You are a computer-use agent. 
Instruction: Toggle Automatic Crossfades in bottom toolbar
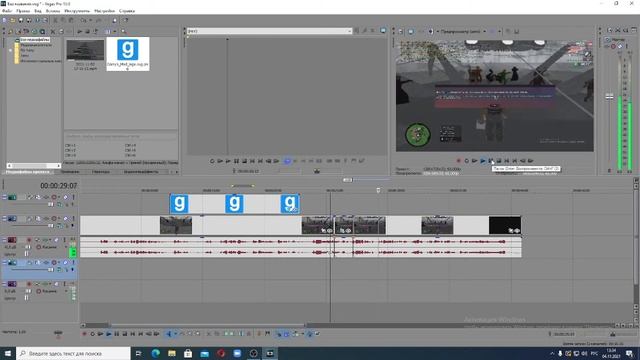[286, 334]
